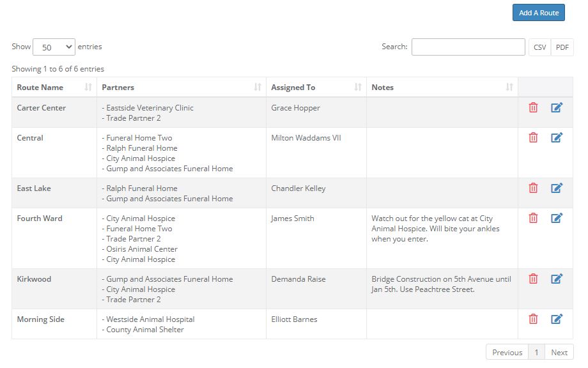Delete the Central route

533,137
